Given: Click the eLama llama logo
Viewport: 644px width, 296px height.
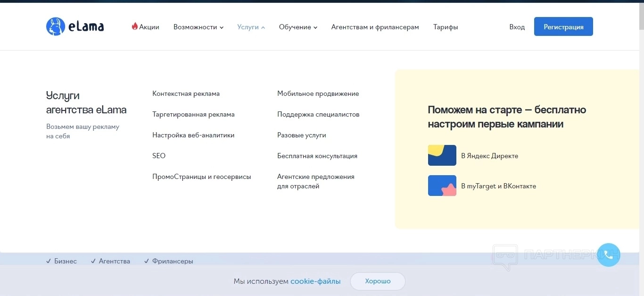Looking at the screenshot, I should [56, 26].
